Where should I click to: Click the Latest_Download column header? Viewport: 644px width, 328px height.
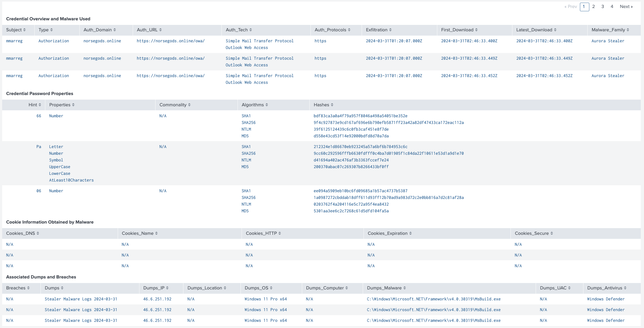pyautogui.click(x=534, y=30)
